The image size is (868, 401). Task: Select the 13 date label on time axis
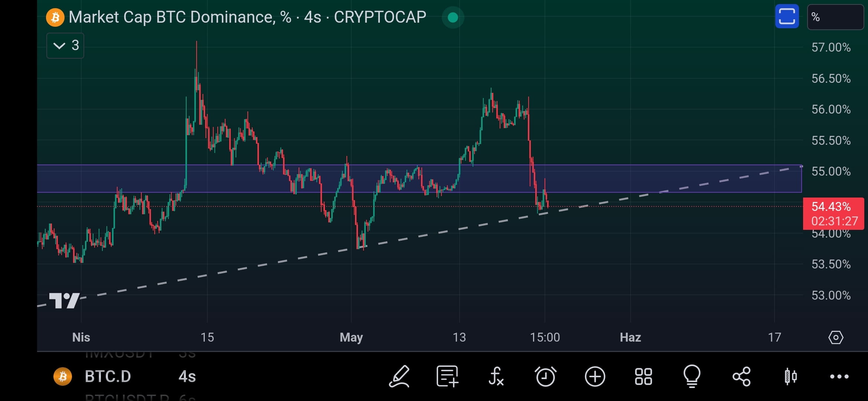tap(459, 338)
